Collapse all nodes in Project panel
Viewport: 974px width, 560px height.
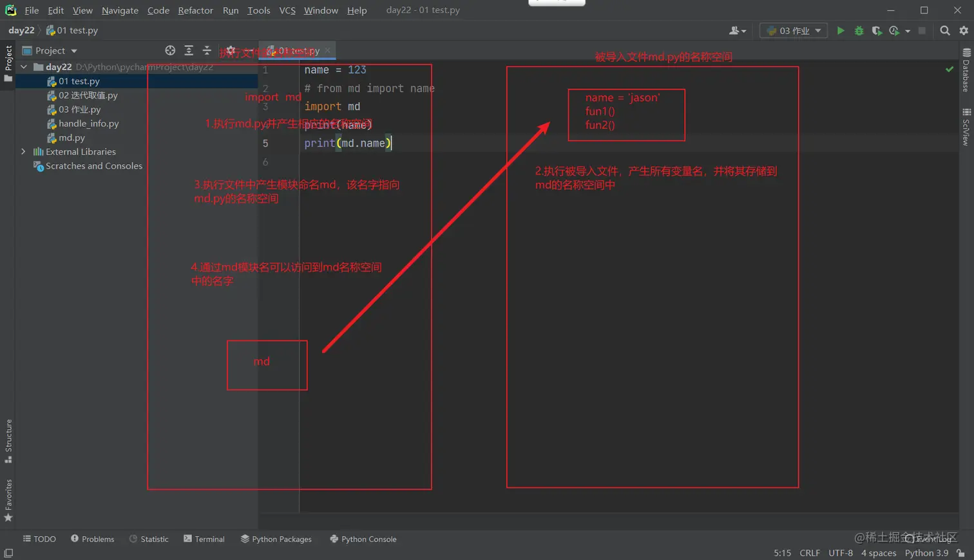pos(207,50)
